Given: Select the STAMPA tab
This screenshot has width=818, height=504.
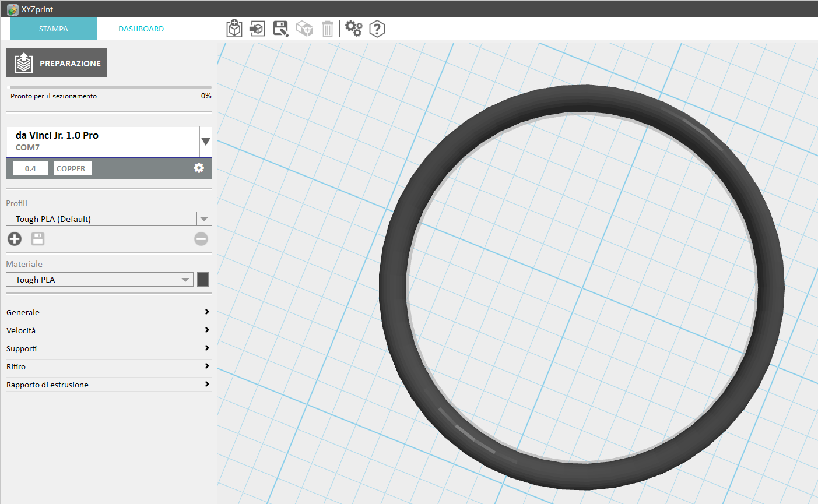Looking at the screenshot, I should click(x=54, y=29).
